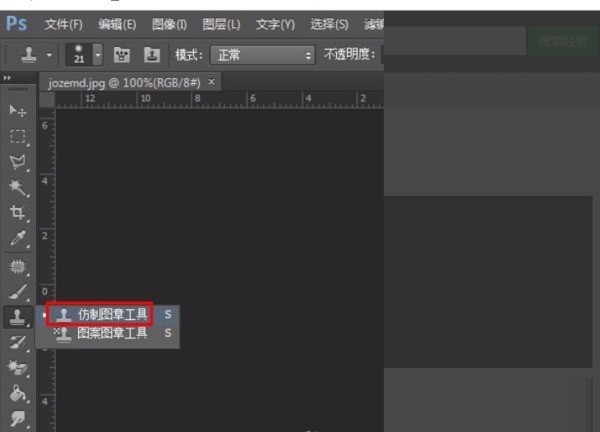Open the 图像(I) menu

point(169,24)
